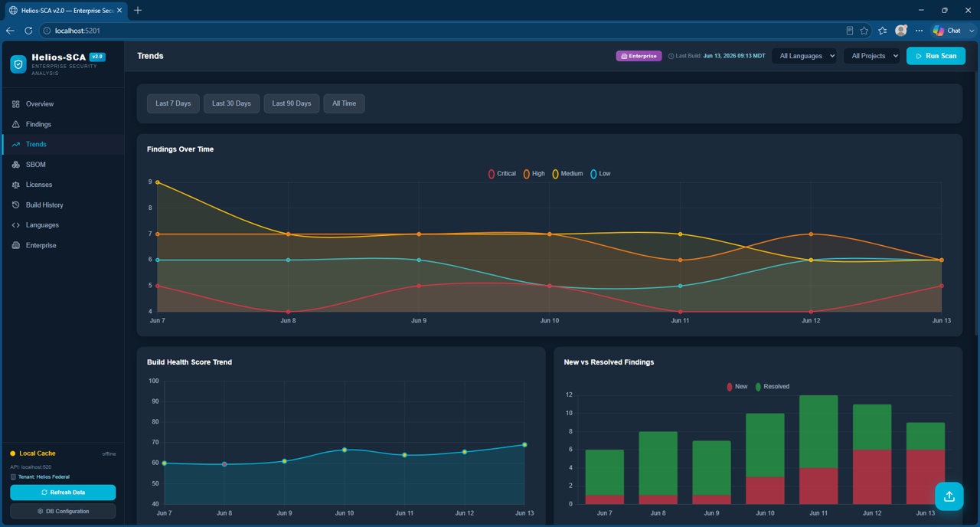Click the Findings warning triangle icon
Image resolution: width=980 pixels, height=527 pixels.
tap(15, 124)
